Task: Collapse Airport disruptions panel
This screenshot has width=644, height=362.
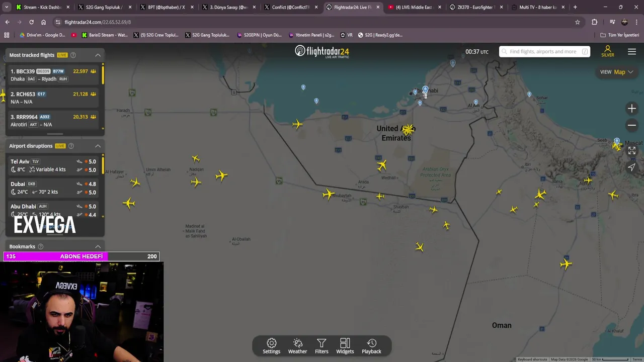Action: [98, 146]
